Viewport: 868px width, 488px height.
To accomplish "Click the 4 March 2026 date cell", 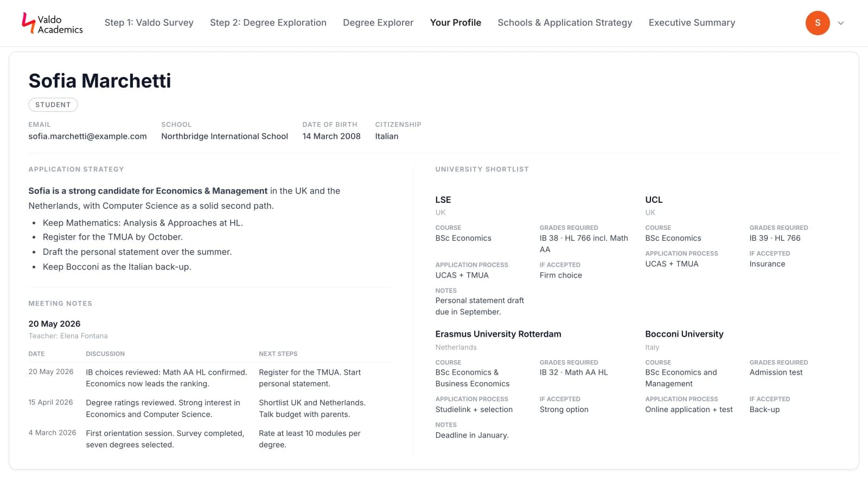I will (52, 433).
